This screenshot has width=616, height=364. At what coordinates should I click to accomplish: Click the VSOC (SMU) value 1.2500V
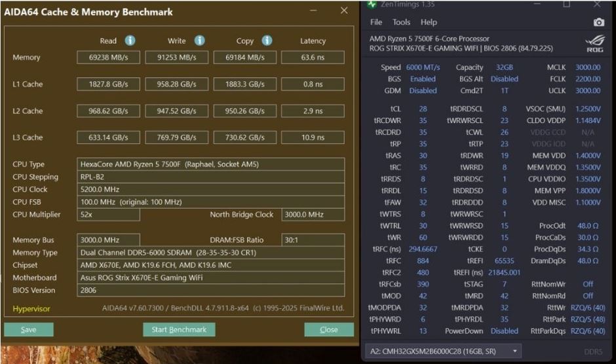pos(588,109)
